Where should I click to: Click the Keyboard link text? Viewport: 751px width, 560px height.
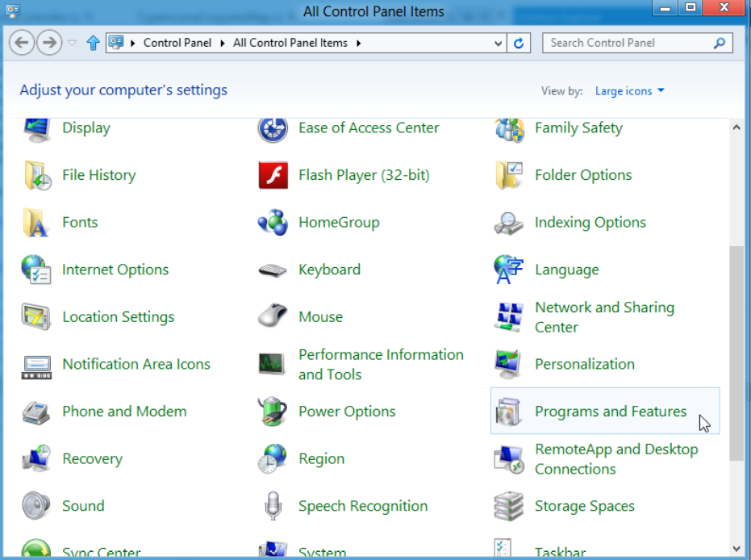tap(329, 270)
